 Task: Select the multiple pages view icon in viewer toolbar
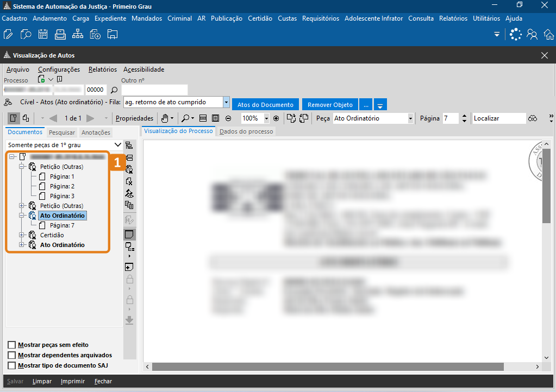click(26, 118)
